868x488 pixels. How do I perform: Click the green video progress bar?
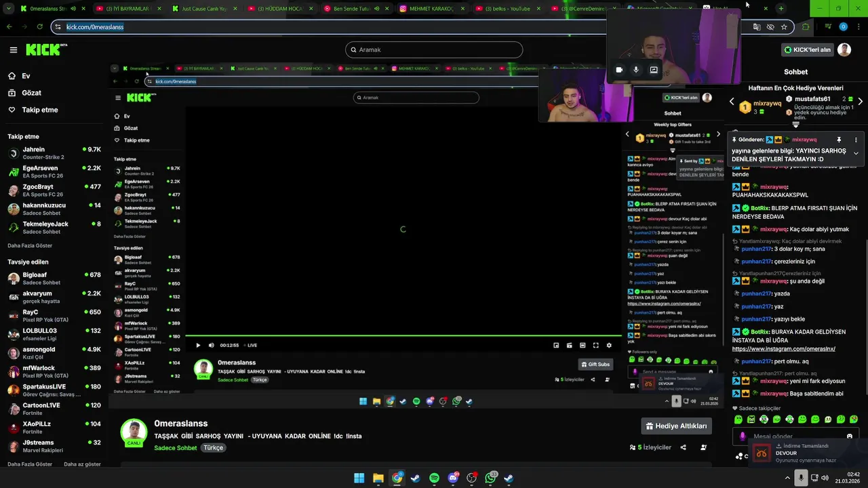pyautogui.click(x=403, y=335)
